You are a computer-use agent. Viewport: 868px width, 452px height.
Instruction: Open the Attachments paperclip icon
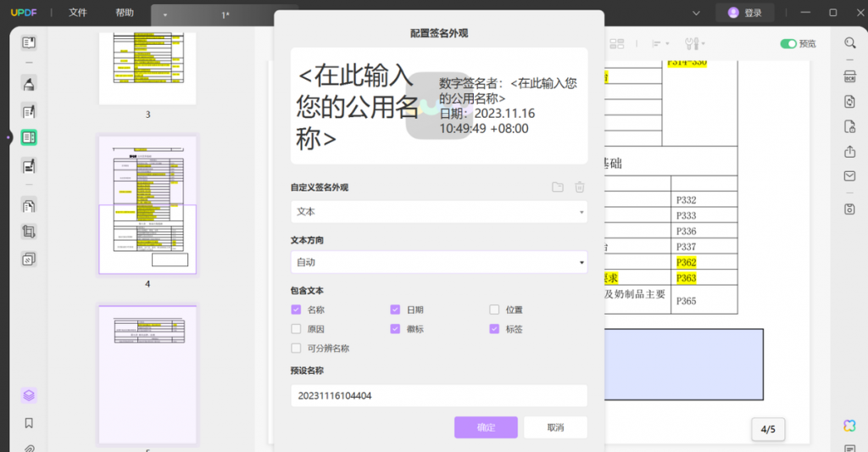29,448
